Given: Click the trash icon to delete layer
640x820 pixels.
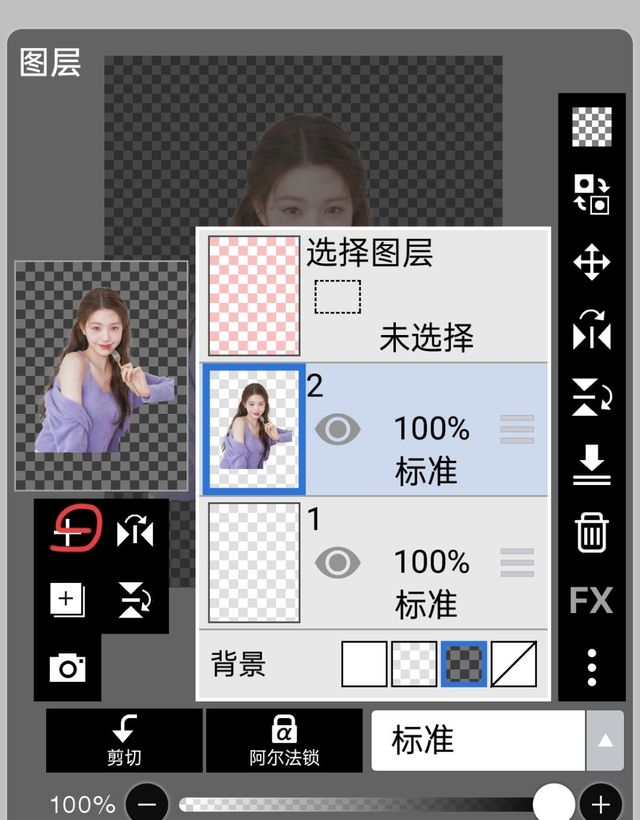Looking at the screenshot, I should (x=591, y=531).
